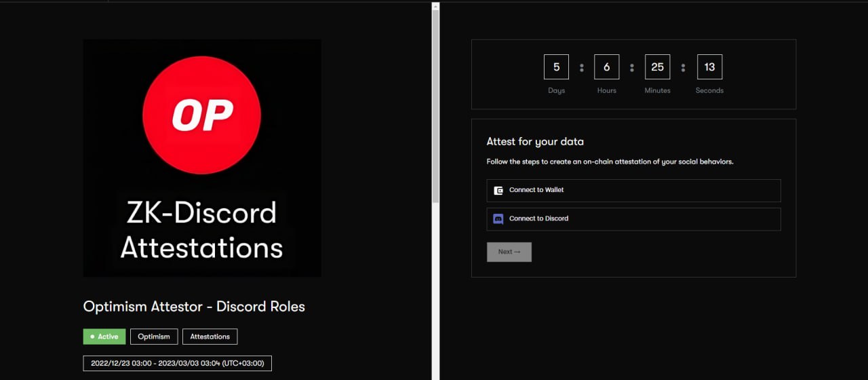Image resolution: width=868 pixels, height=380 pixels.
Task: Click the Connect to Discord button
Action: [633, 219]
